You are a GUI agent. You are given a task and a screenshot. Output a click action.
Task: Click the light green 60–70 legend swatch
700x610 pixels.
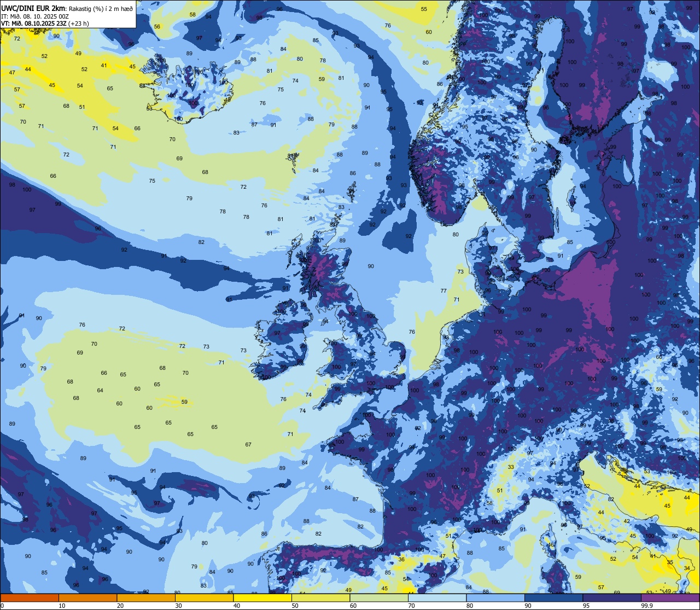(x=379, y=597)
